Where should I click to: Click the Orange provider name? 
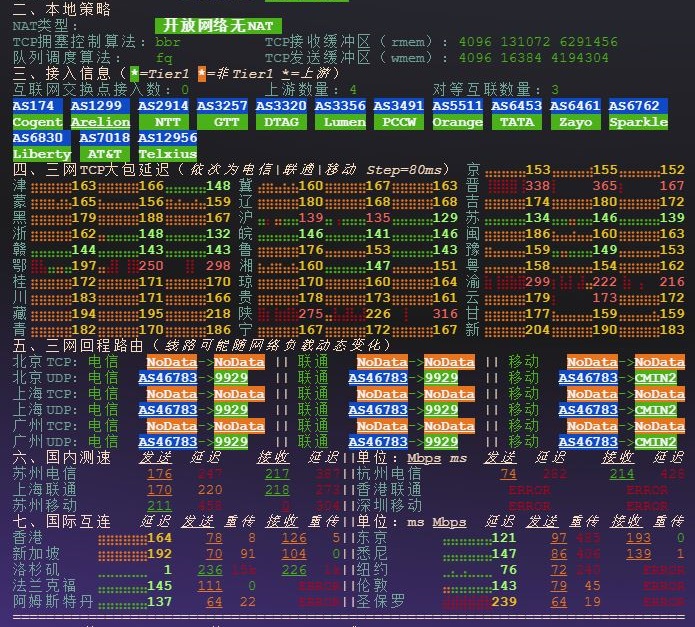(457, 122)
